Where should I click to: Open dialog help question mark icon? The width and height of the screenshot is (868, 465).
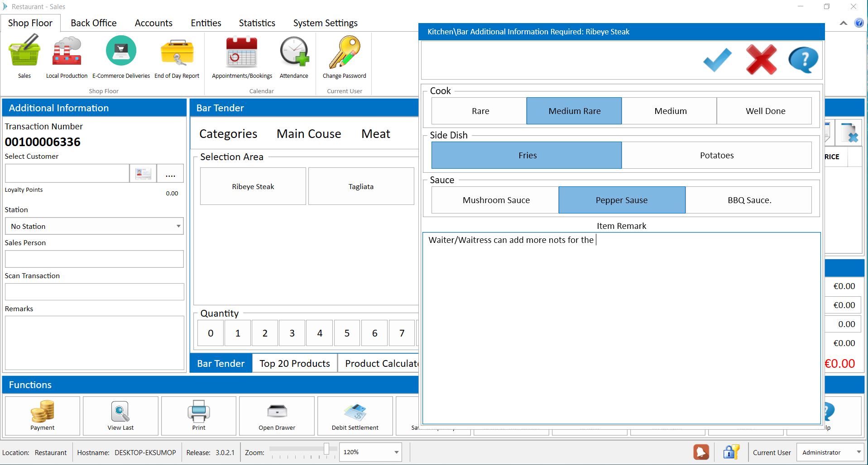[x=803, y=60]
